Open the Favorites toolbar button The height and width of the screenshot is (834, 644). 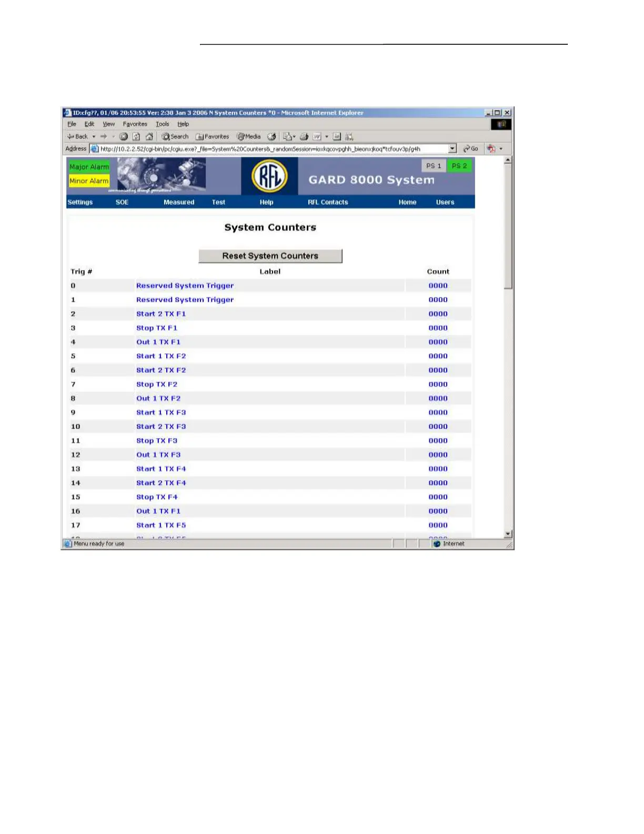[213, 136]
